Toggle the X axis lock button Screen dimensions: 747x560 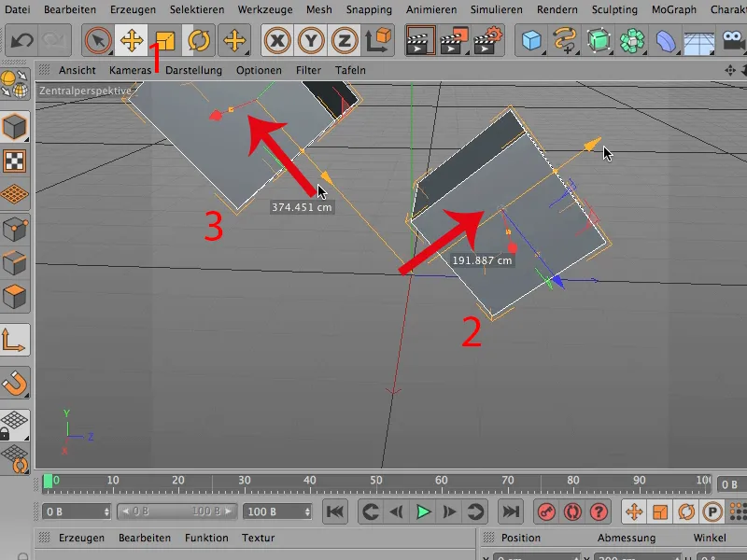coord(277,40)
